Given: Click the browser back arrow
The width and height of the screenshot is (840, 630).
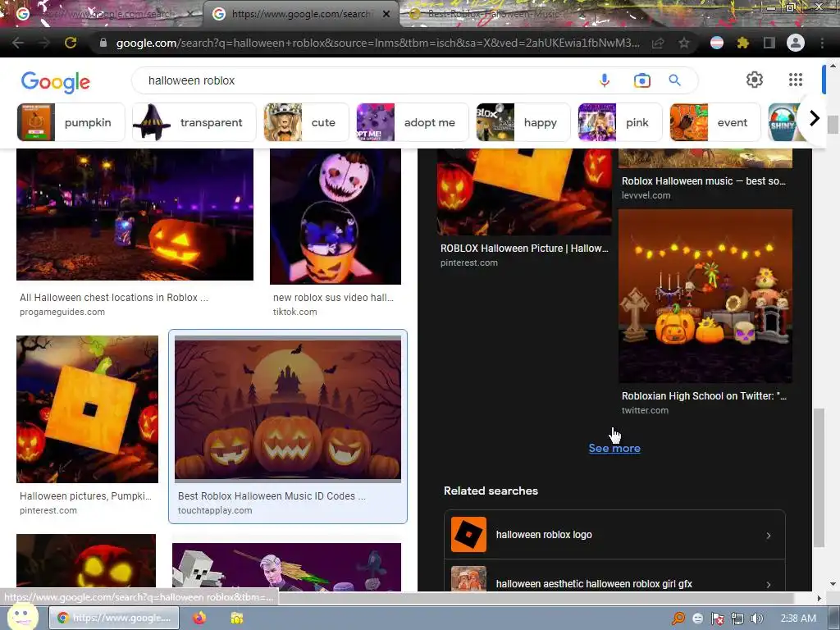Looking at the screenshot, I should [x=18, y=43].
